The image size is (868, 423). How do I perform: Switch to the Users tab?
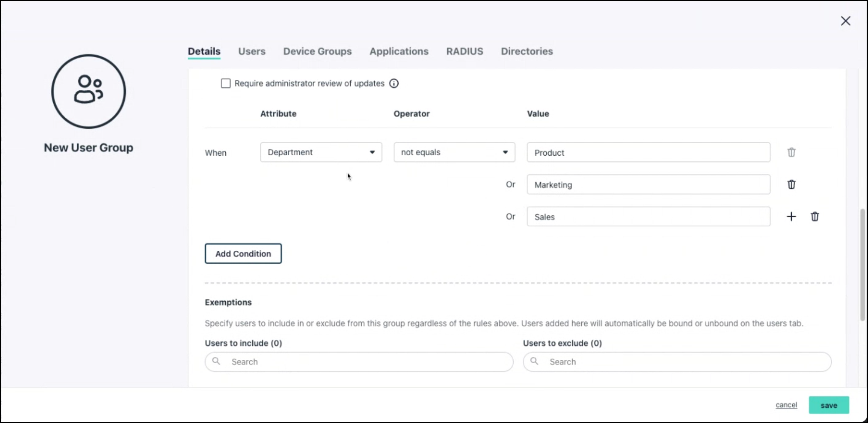tap(251, 51)
